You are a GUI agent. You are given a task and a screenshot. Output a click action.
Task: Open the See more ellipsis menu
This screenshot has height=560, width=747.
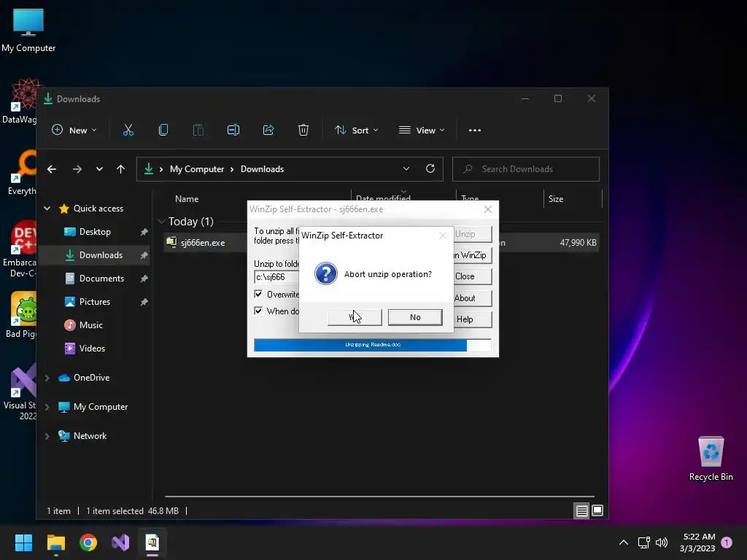(x=474, y=130)
